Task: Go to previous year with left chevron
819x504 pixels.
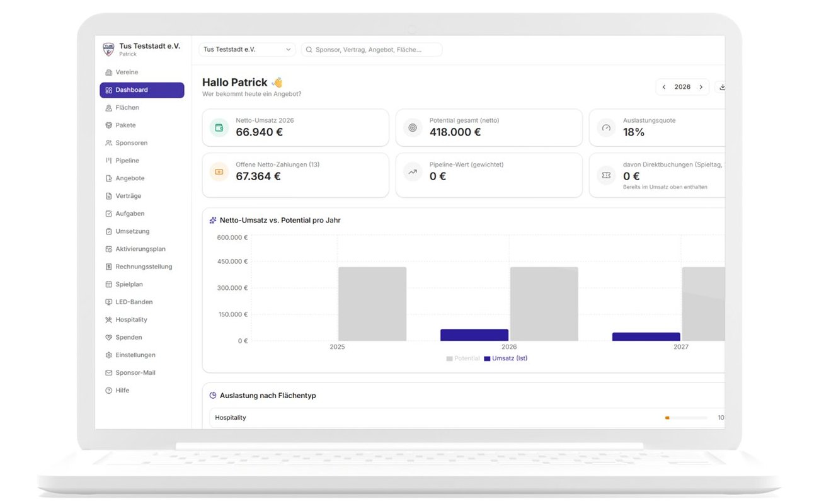Action: coord(664,87)
